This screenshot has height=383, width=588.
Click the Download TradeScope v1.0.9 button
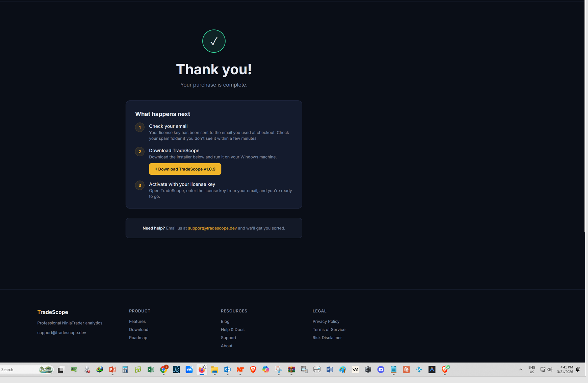185,169
